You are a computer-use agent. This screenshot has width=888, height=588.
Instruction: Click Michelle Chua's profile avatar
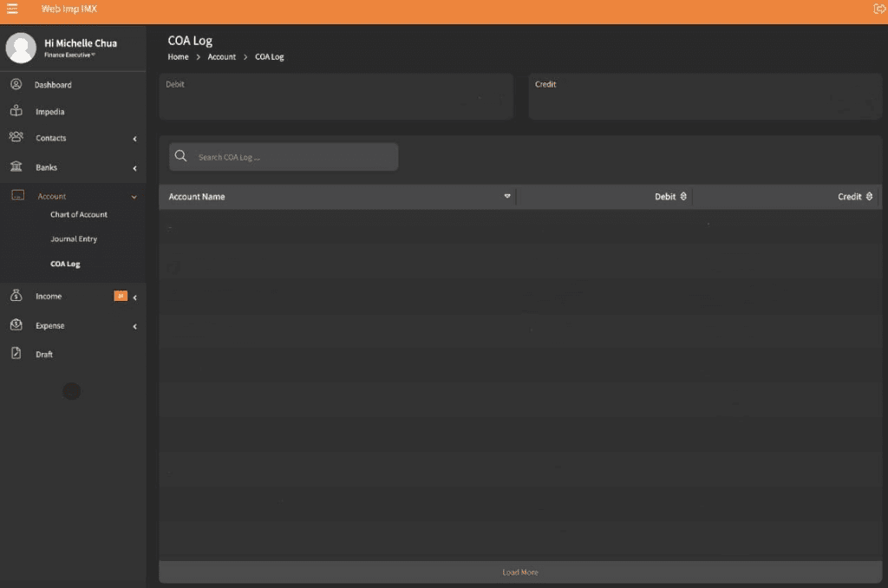[21, 48]
